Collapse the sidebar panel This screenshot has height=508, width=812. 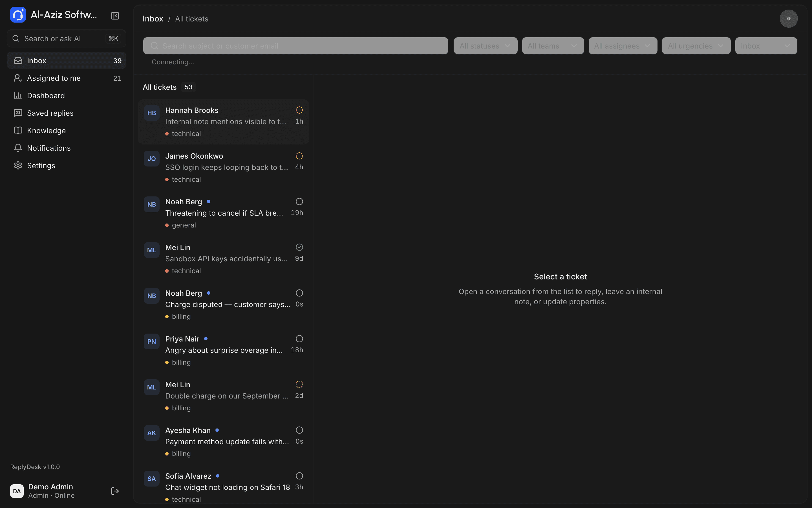[x=115, y=16]
